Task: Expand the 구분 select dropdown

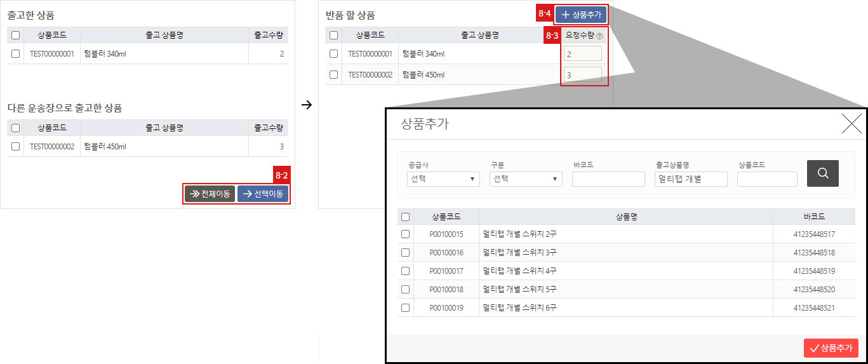Action: pyautogui.click(x=526, y=179)
